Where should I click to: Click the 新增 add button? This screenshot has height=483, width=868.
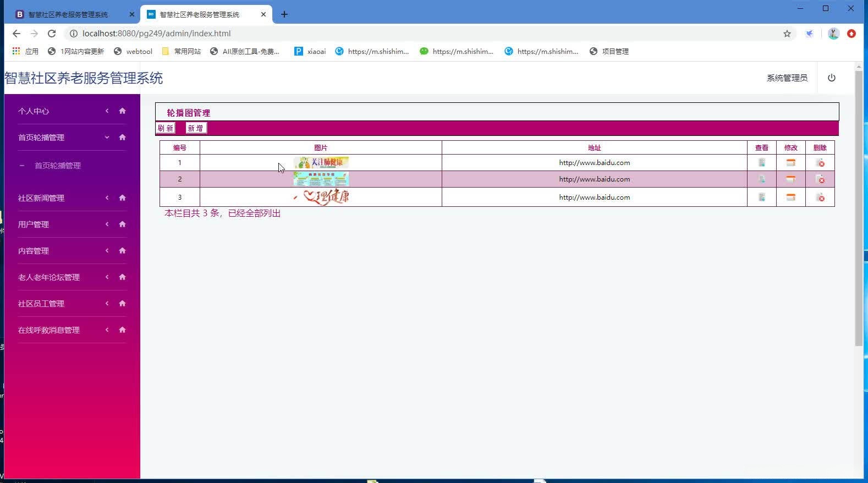(196, 128)
